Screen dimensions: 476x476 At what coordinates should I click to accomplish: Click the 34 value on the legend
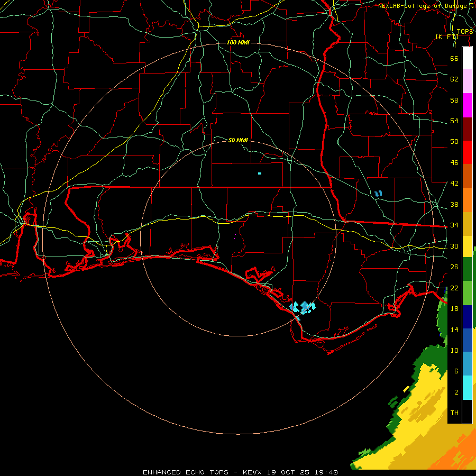pyautogui.click(x=454, y=225)
